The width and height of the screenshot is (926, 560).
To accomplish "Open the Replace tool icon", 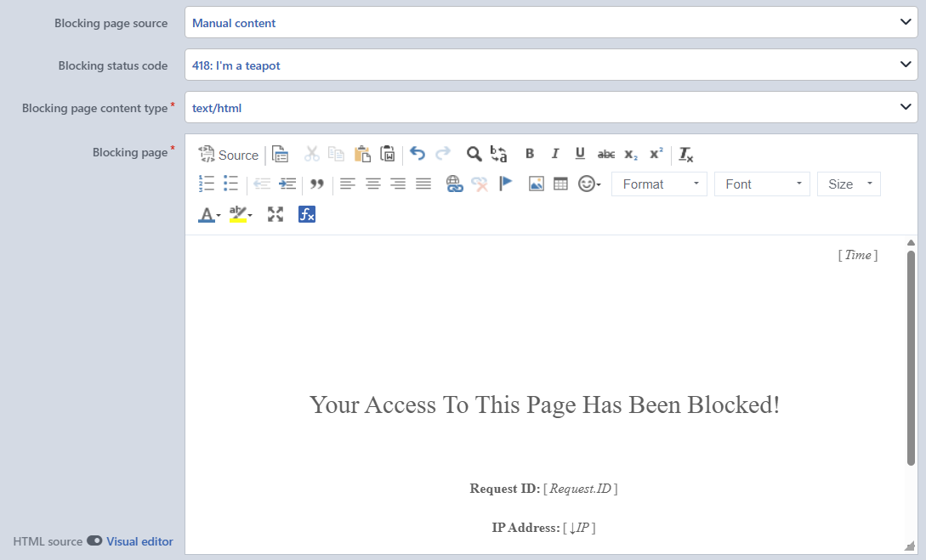I will (499, 154).
